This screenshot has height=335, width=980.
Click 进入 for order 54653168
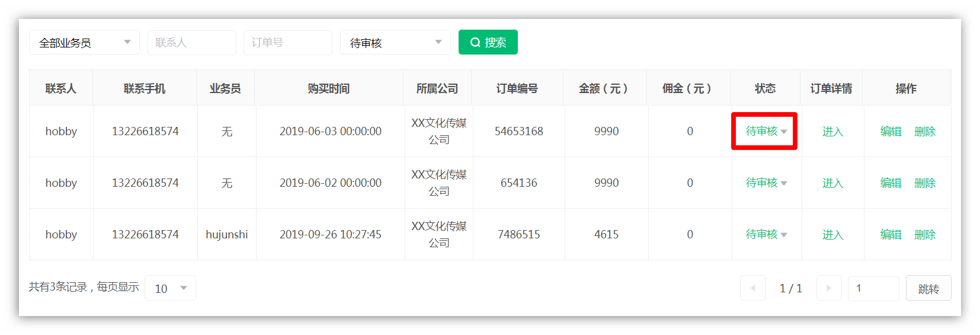point(832,132)
